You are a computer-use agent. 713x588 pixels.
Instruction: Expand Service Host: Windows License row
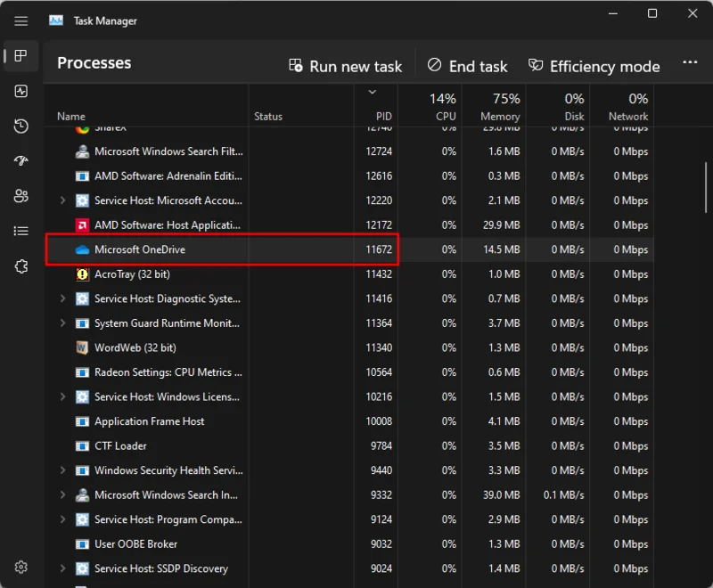pyautogui.click(x=62, y=396)
